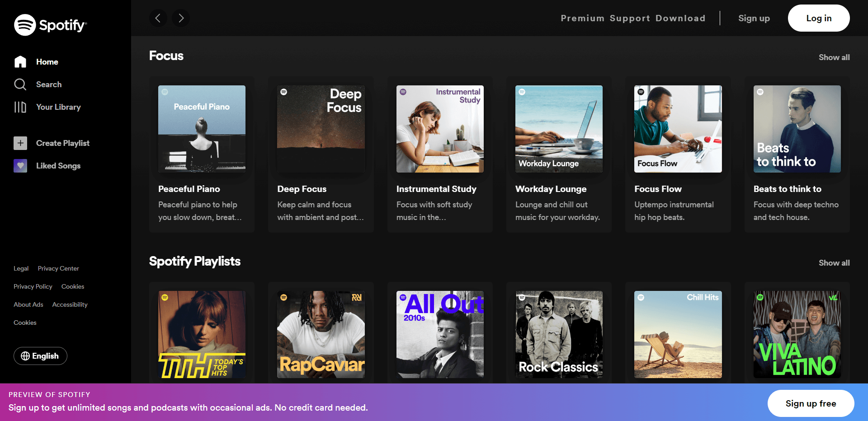The image size is (868, 421).
Task: Open Rock Classics playlist cover
Action: (x=559, y=334)
